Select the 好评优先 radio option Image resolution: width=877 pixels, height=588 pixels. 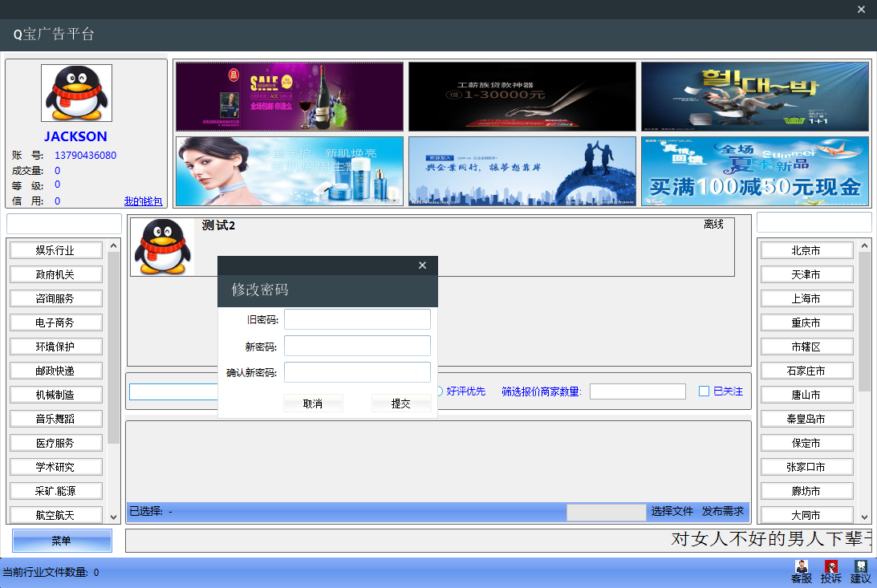tap(439, 391)
